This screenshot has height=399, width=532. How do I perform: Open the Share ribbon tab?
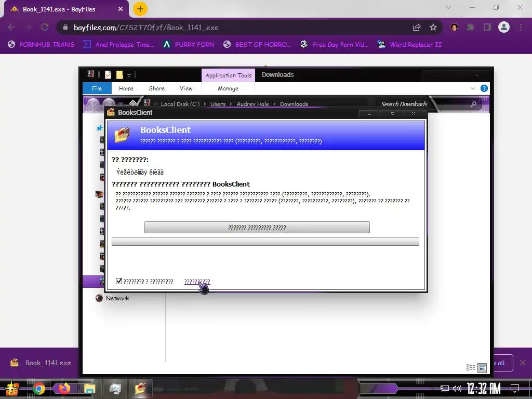157,88
